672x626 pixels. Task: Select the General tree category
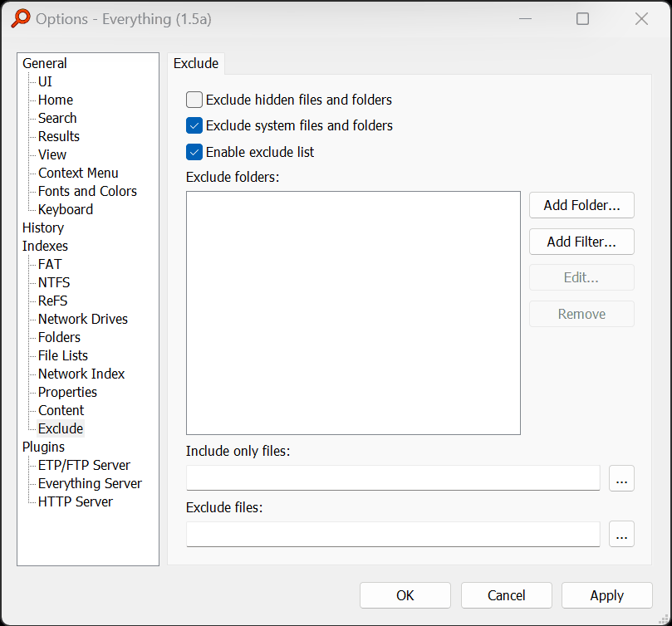[x=45, y=63]
